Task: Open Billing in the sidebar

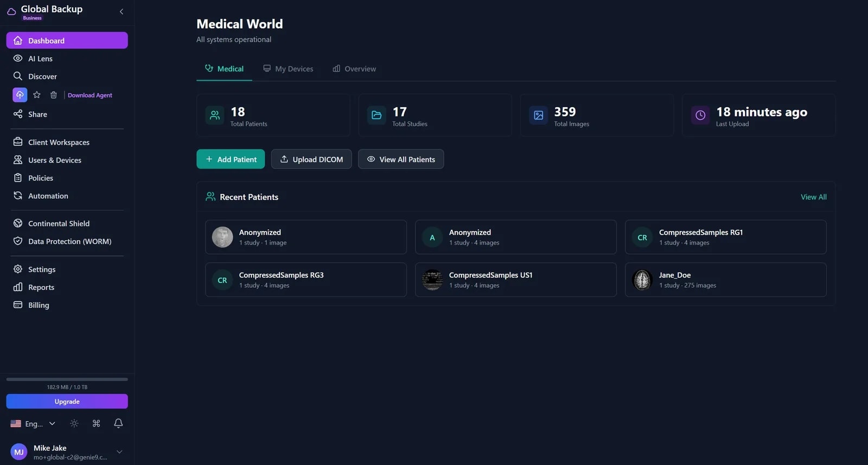Action: click(x=67, y=305)
